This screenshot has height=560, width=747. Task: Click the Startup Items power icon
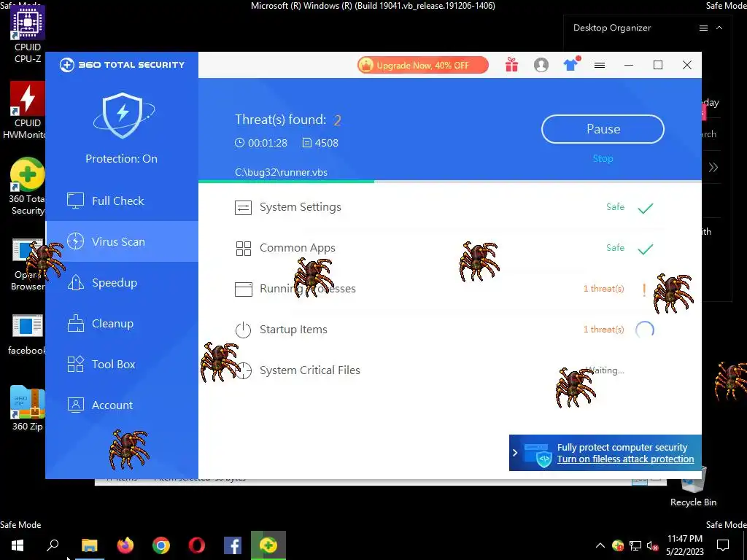(243, 330)
